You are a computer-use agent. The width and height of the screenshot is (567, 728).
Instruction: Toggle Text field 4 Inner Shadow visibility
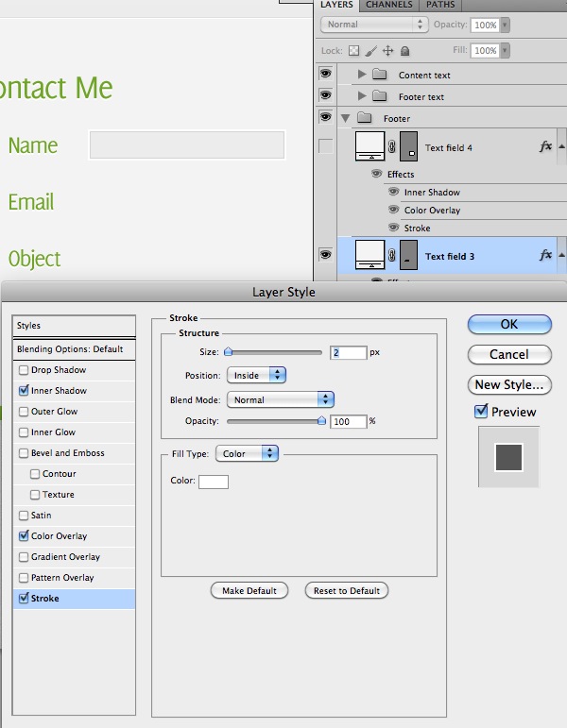click(394, 192)
